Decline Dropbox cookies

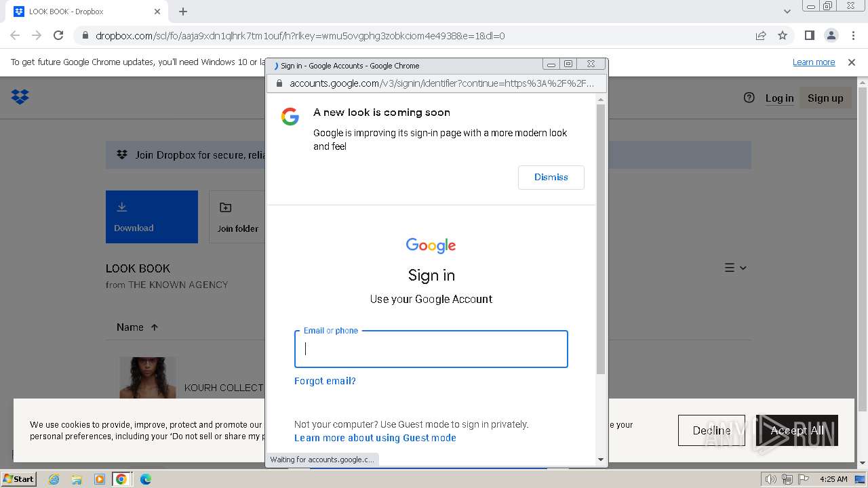click(x=711, y=430)
